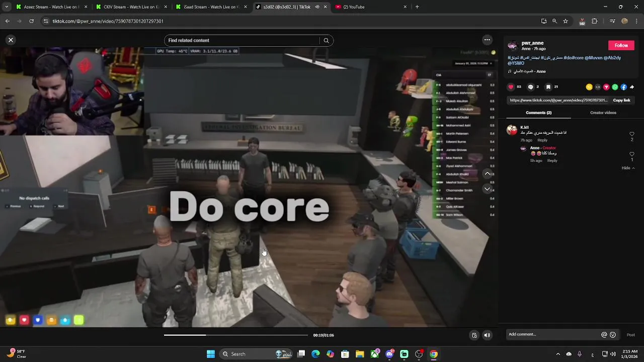Open Xbox app from taskbar
The image size is (644, 362).
coord(375,354)
